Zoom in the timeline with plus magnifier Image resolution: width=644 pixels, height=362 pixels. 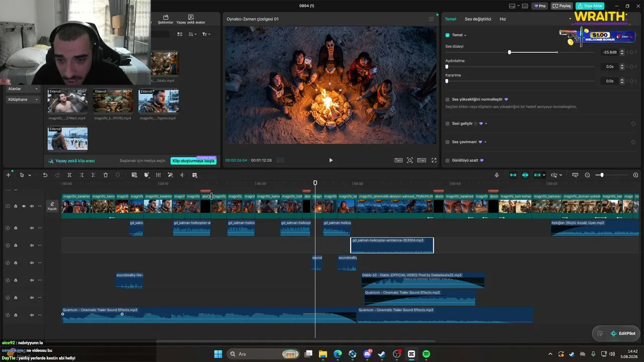pyautogui.click(x=635, y=175)
